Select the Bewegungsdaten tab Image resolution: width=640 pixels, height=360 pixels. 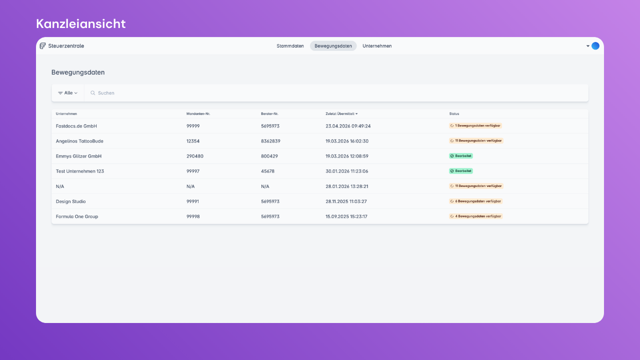click(333, 46)
